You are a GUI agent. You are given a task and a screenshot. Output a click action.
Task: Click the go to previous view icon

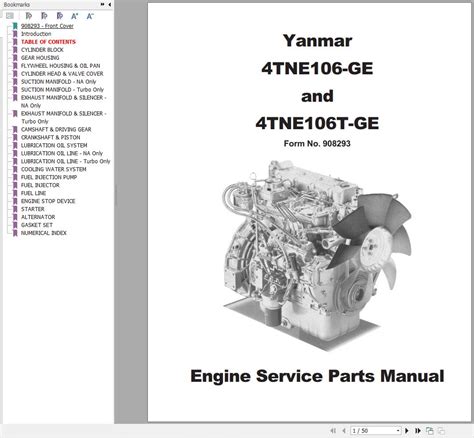tap(430, 431)
